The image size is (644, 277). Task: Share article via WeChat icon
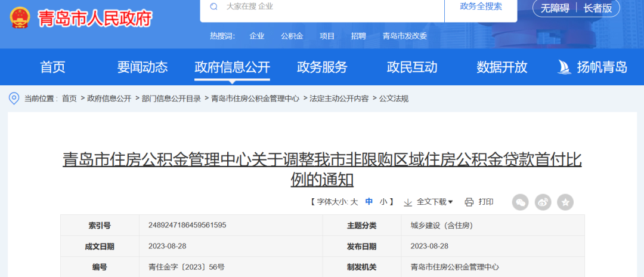[x=521, y=202]
